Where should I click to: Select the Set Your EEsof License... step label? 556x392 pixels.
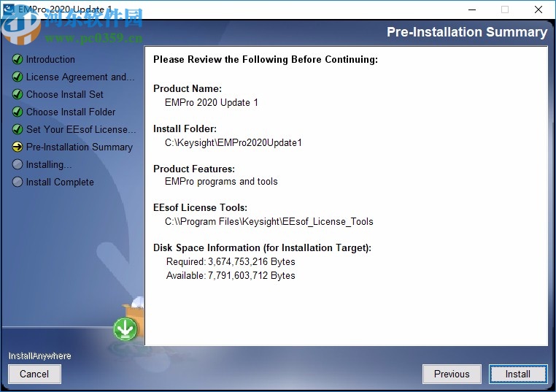point(81,129)
